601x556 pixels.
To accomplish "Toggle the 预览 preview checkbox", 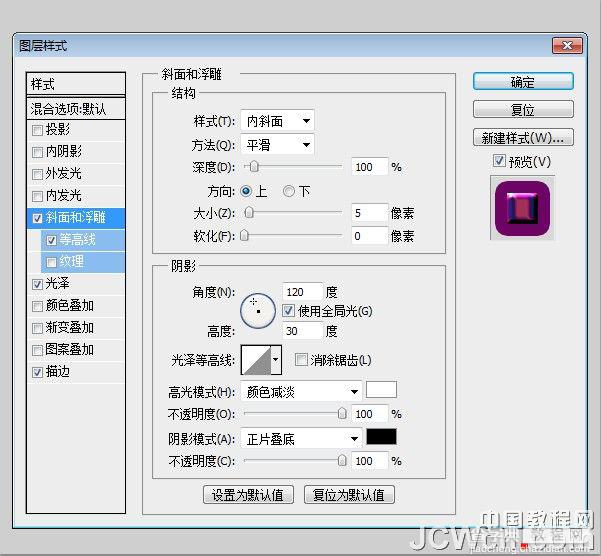I will tap(499, 161).
